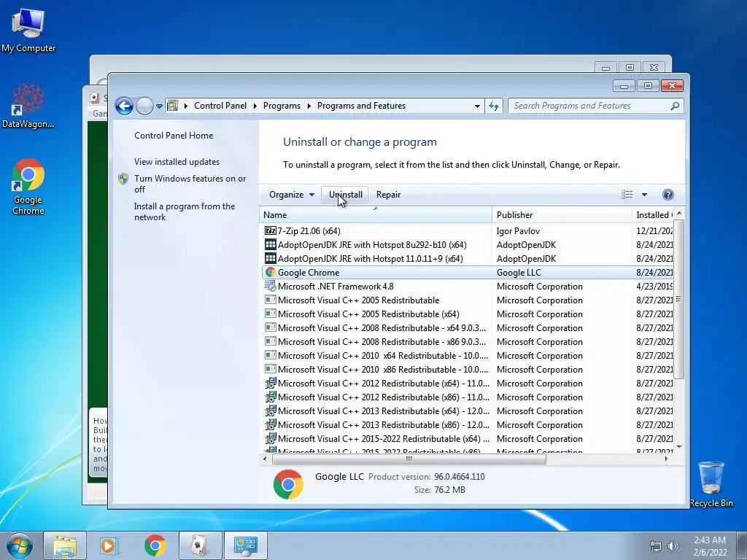This screenshot has height=560, width=747.
Task: Open Google Chrome desktop shortcut
Action: coord(28,187)
